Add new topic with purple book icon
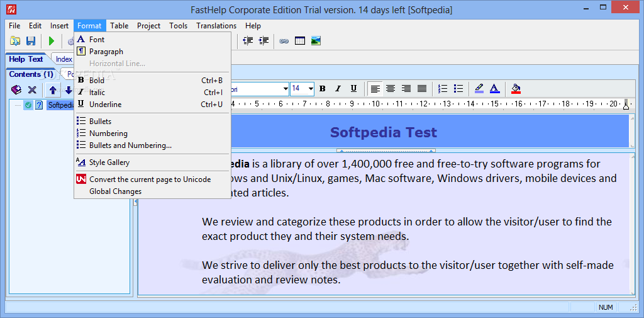 tap(16, 89)
